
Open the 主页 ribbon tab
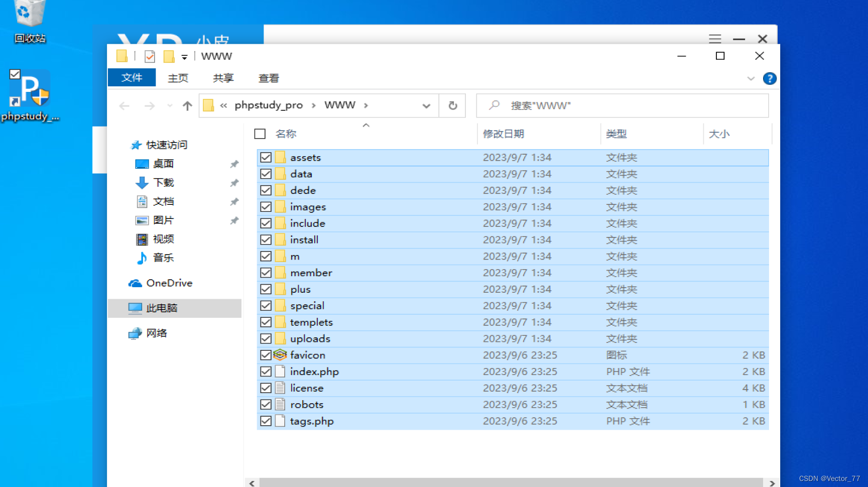pyautogui.click(x=178, y=78)
